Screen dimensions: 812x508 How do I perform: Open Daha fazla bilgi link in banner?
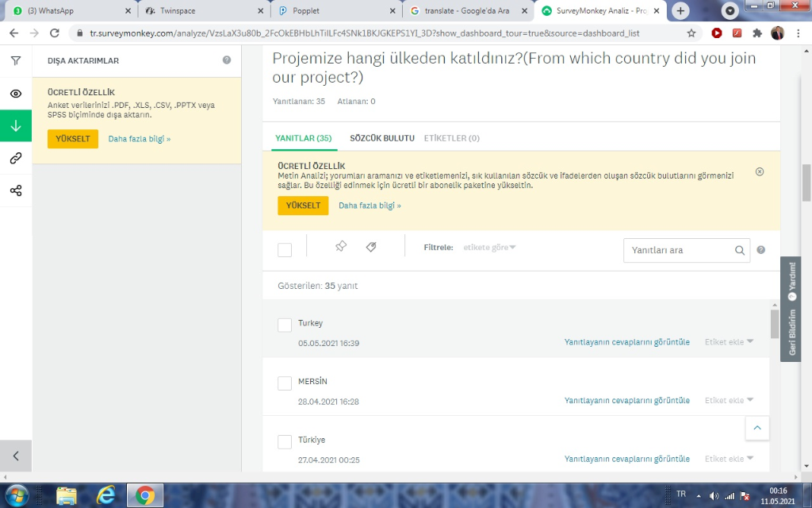click(x=370, y=206)
